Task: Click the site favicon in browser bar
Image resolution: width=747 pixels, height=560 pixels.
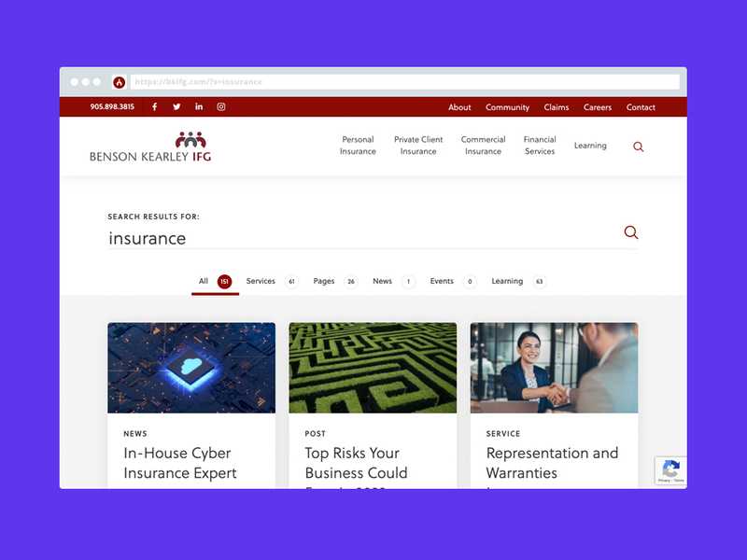Action: pos(120,82)
